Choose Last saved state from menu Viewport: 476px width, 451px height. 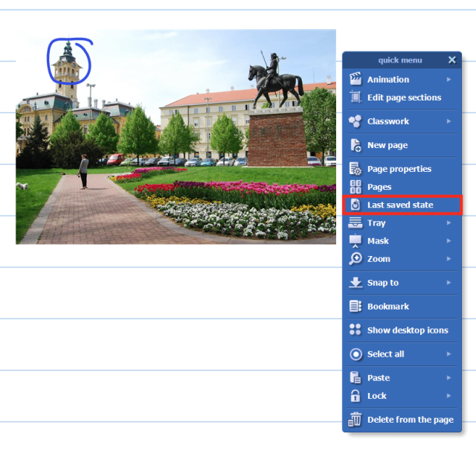pyautogui.click(x=400, y=205)
